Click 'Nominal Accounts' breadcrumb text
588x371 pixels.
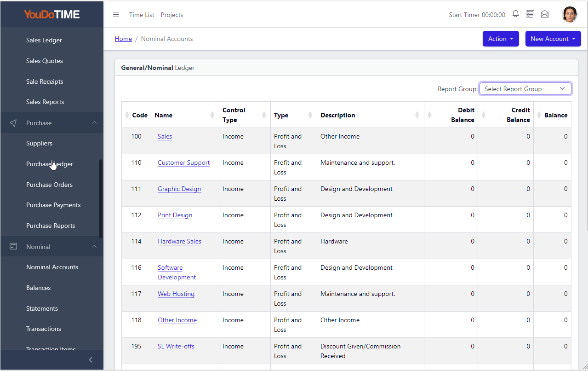point(167,39)
